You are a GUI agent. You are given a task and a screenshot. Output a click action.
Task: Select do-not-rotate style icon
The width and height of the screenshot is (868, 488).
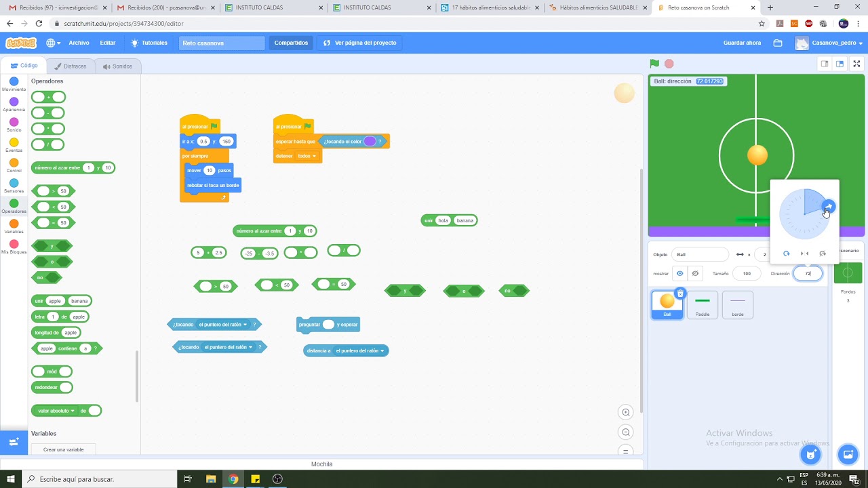[823, 253]
